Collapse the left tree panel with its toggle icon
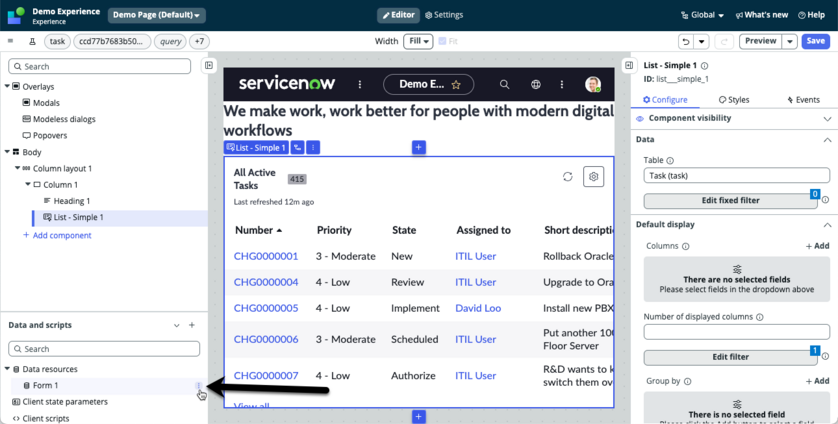Image resolution: width=838 pixels, height=424 pixels. pyautogui.click(x=209, y=65)
